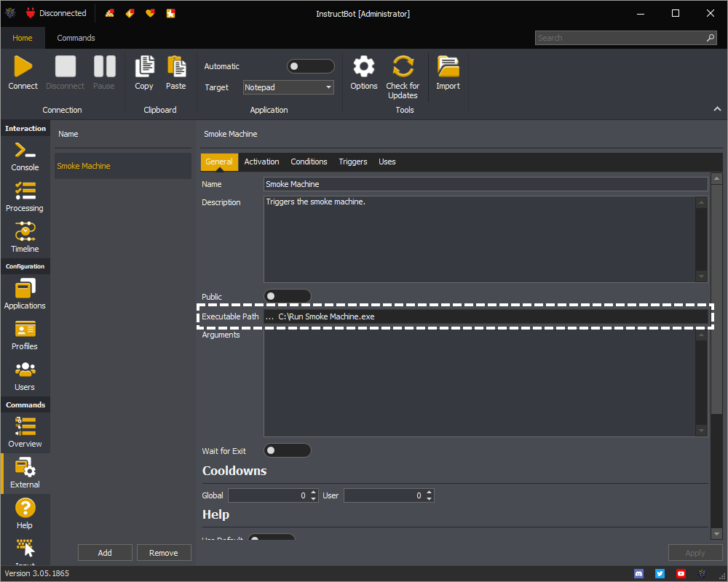Open Twitter link in status bar
728x582 pixels.
point(660,574)
